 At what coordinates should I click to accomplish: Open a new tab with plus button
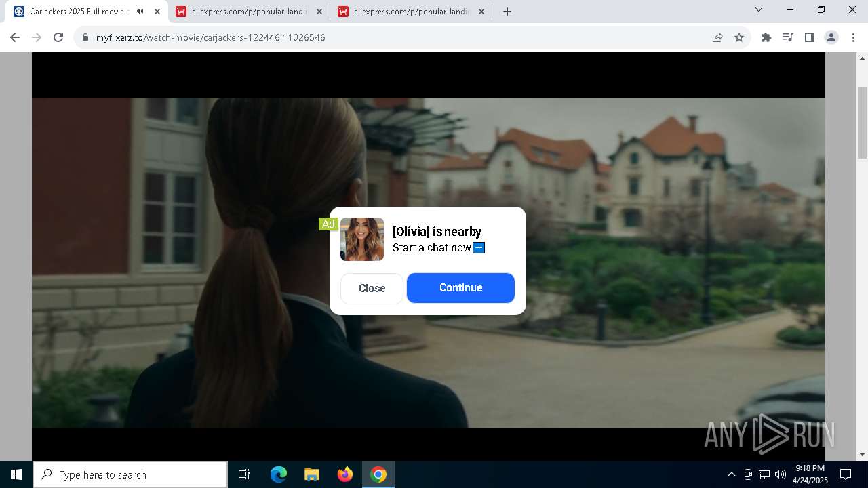point(507,12)
